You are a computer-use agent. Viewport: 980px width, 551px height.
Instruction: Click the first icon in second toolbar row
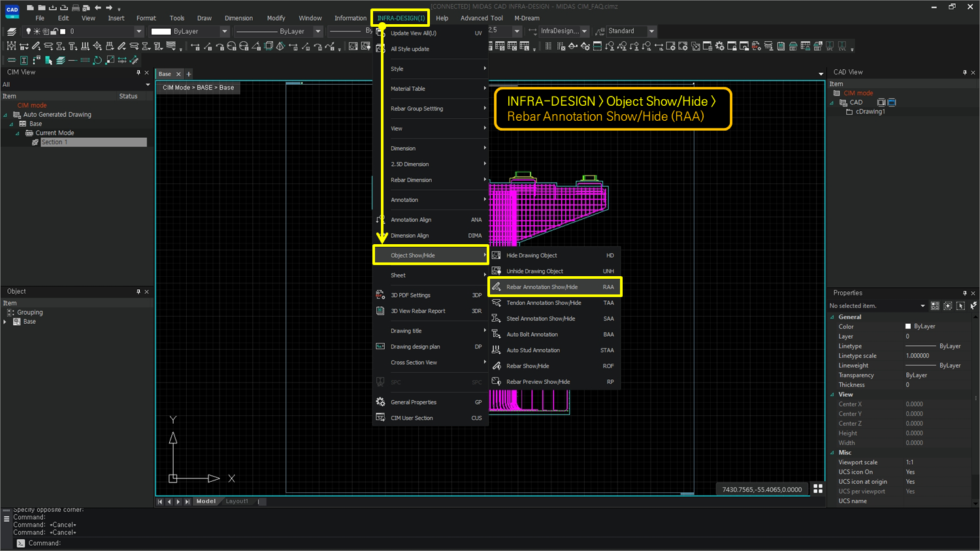pos(11,46)
